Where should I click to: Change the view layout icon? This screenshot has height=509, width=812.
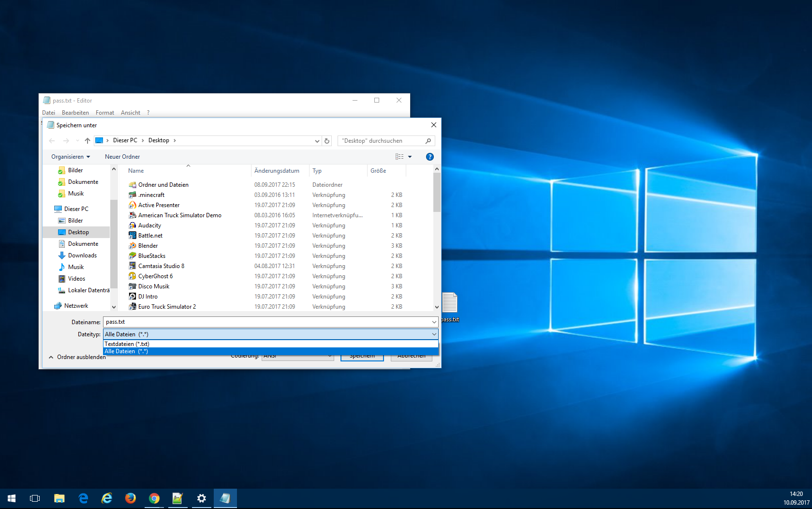click(x=399, y=157)
